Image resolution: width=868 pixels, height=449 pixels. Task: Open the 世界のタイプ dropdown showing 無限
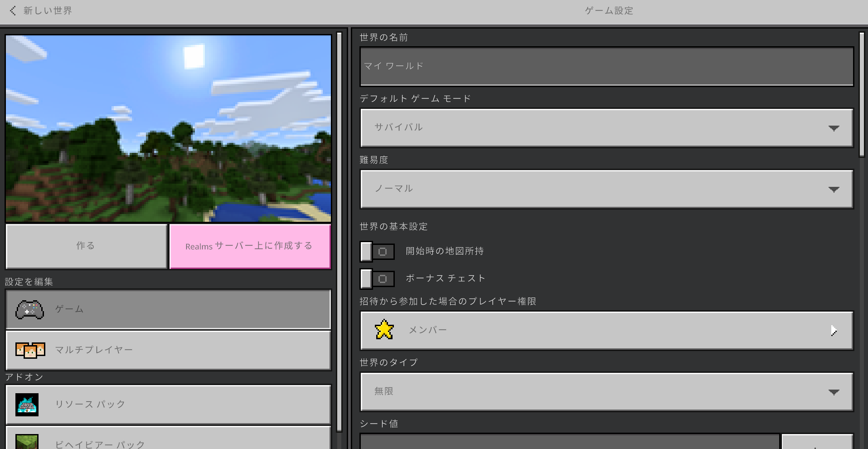pyautogui.click(x=606, y=392)
